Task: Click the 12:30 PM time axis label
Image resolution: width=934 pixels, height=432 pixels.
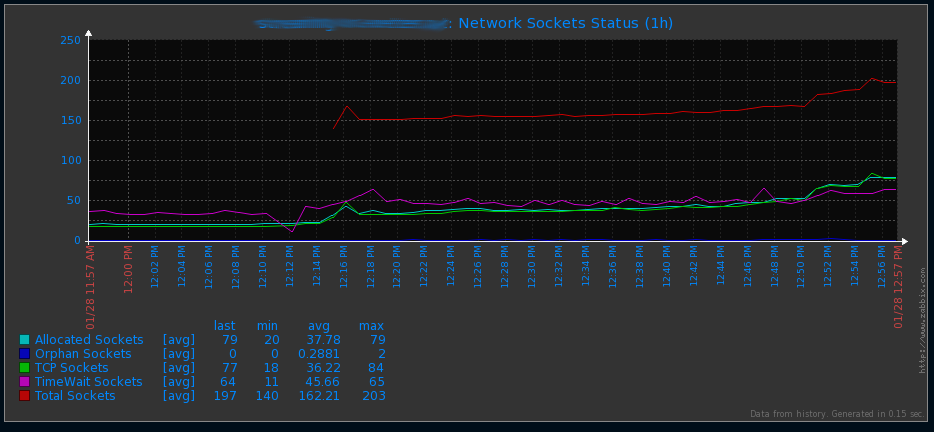Action: [531, 268]
